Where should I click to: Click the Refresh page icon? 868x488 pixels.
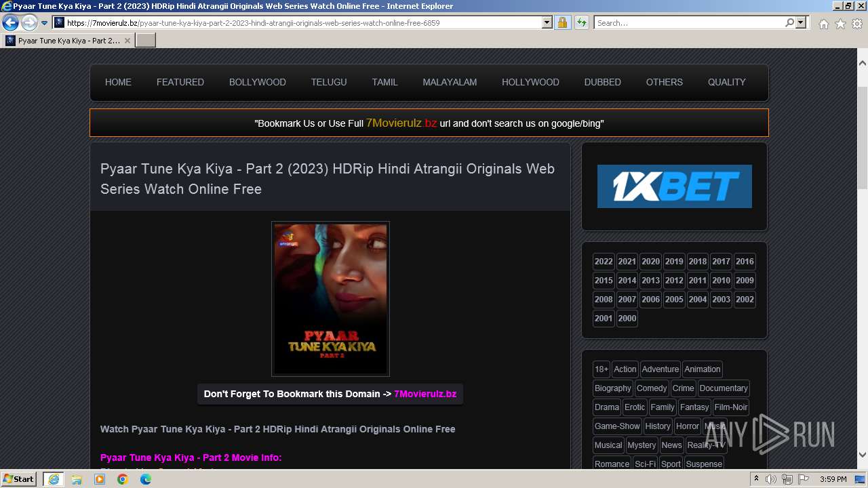pyautogui.click(x=582, y=23)
